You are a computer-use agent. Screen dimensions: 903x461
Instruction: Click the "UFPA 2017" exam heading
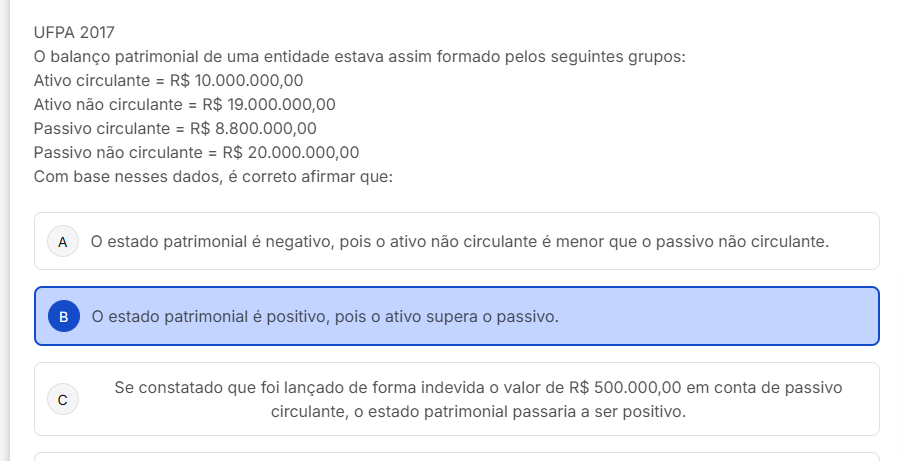(x=74, y=32)
